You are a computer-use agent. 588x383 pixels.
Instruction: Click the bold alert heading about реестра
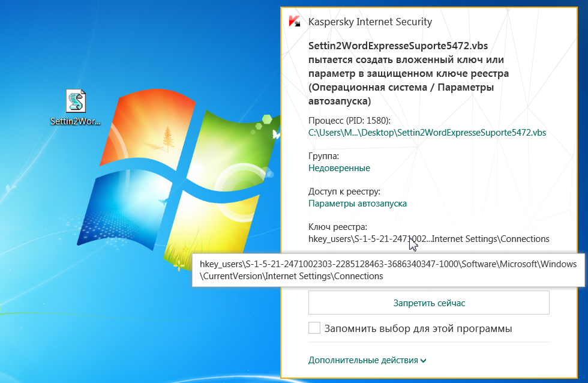click(409, 73)
